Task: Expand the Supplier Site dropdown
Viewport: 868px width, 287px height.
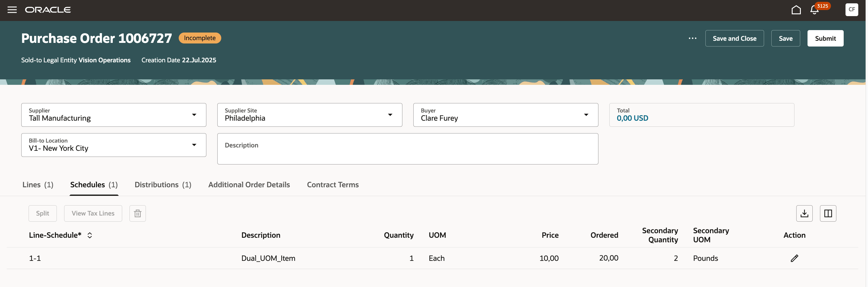Action: 390,115
